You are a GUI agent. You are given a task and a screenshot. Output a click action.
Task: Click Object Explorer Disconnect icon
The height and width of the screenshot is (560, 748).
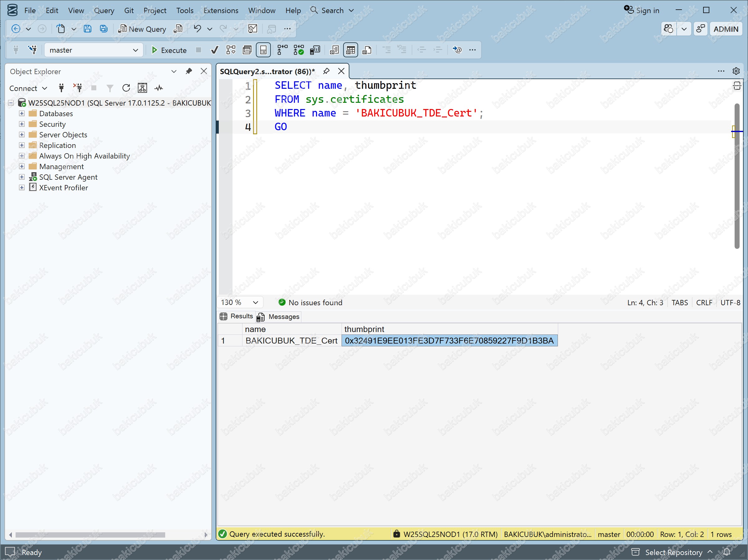point(78,88)
